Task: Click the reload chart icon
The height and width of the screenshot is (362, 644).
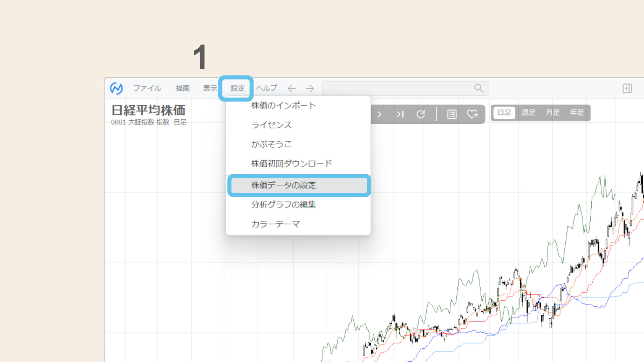Action: (421, 114)
